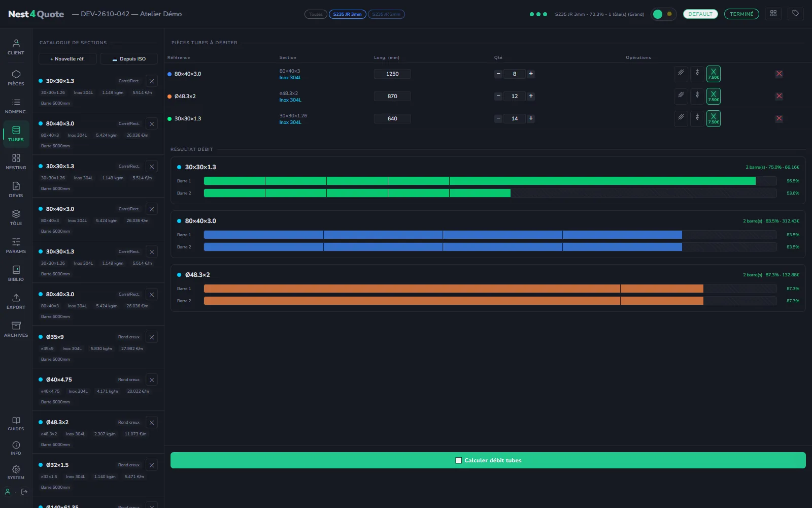Viewport: 812px width, 508px height.
Task: Click the + Nouvelle réf. button
Action: pyautogui.click(x=67, y=59)
